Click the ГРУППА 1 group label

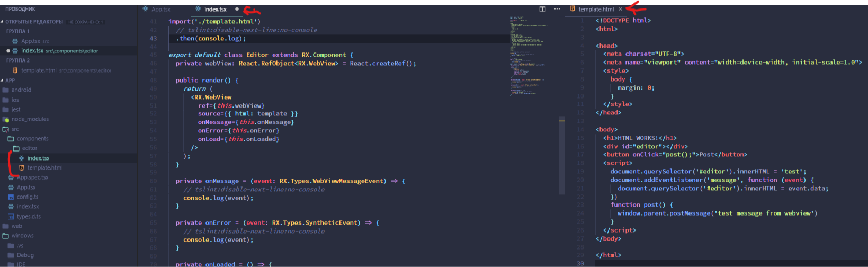[x=17, y=31]
